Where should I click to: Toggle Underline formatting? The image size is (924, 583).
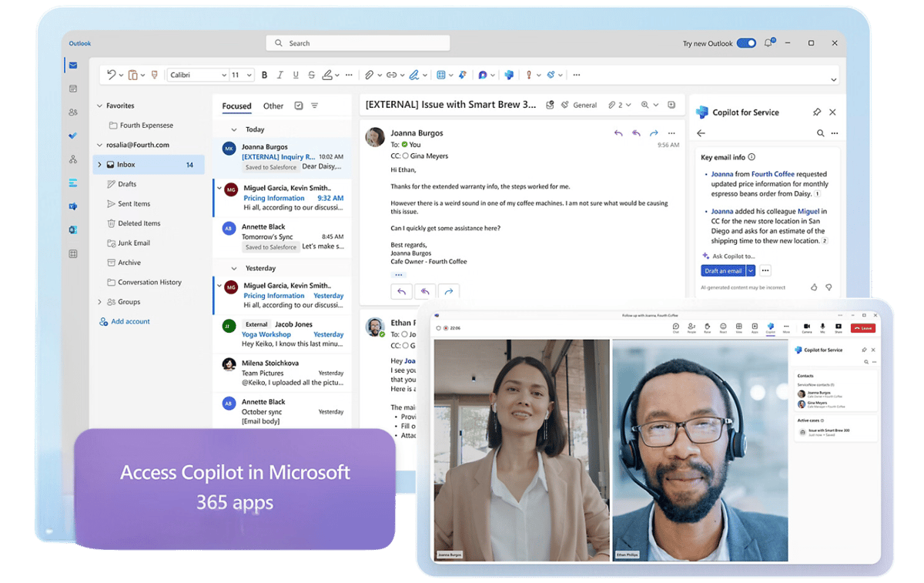[x=296, y=75]
